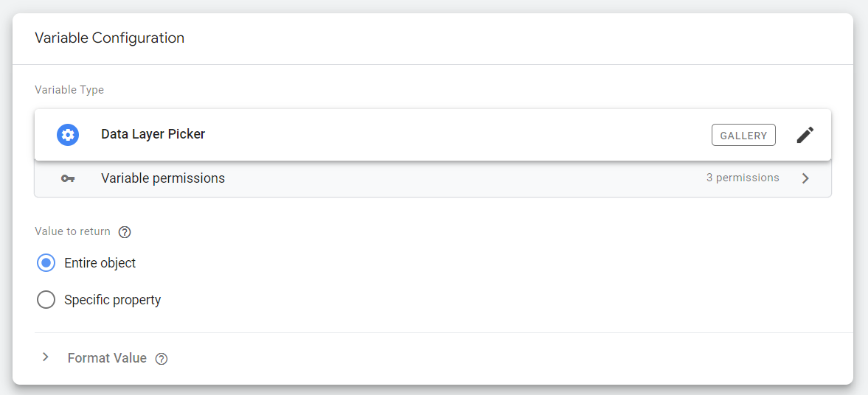Image resolution: width=868 pixels, height=395 pixels.
Task: Click the Variable Configuration heading
Action: coord(110,38)
